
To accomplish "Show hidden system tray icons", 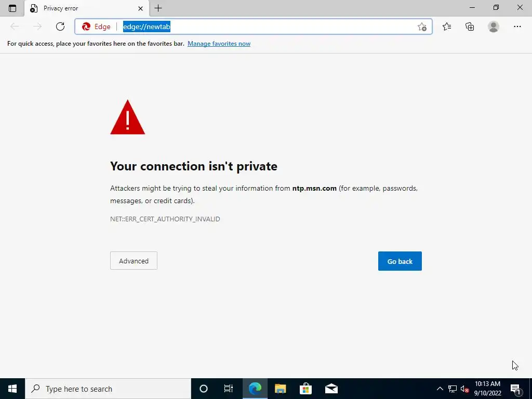I will click(440, 389).
